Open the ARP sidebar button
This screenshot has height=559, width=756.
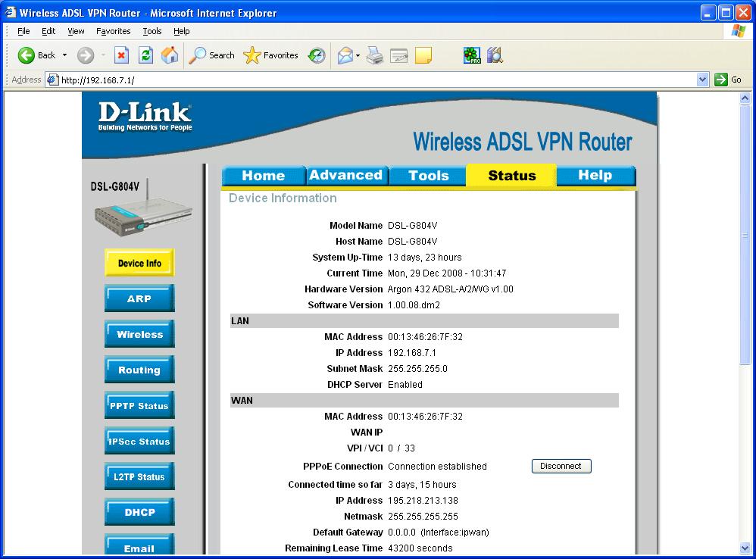coord(139,298)
